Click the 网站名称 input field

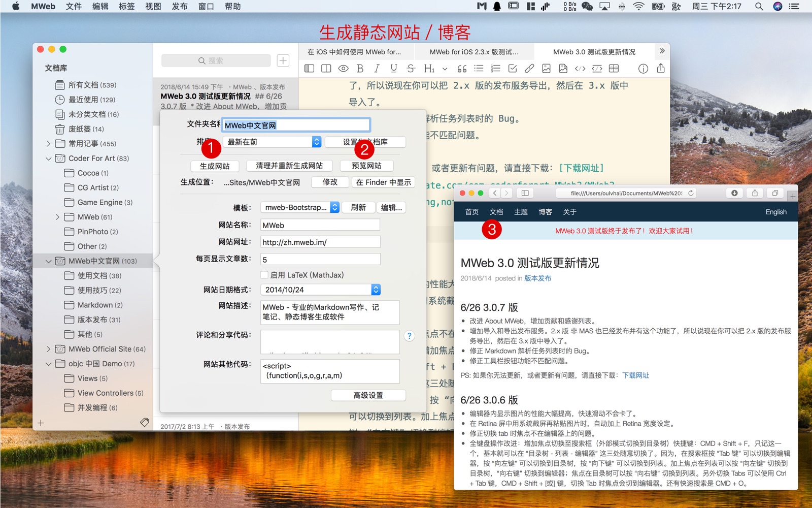tap(320, 225)
